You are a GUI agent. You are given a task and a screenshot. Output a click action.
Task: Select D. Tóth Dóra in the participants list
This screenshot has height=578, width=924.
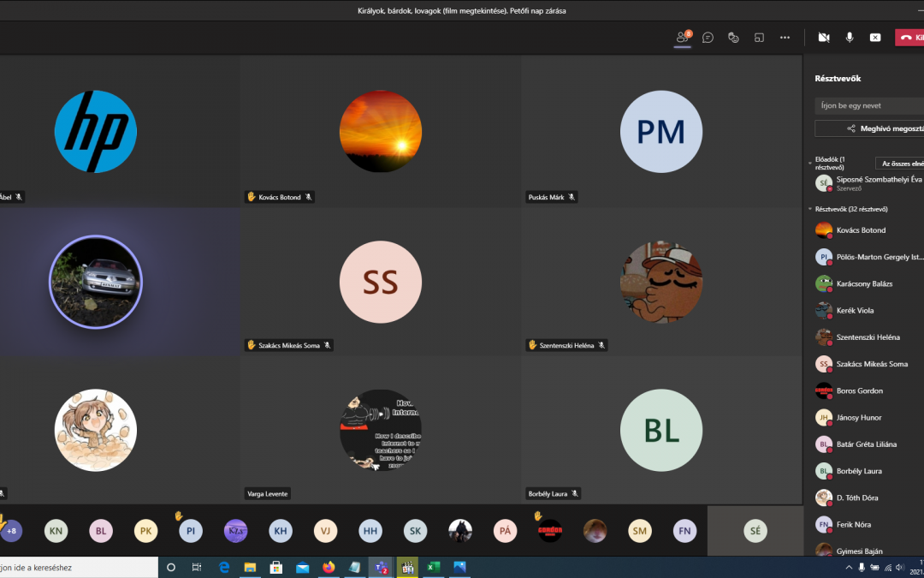click(x=868, y=498)
